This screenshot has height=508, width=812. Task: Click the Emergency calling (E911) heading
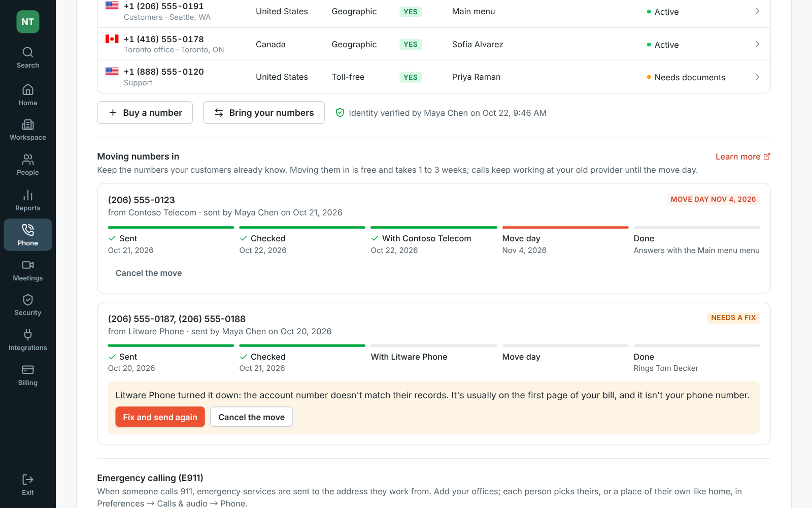coord(150,478)
